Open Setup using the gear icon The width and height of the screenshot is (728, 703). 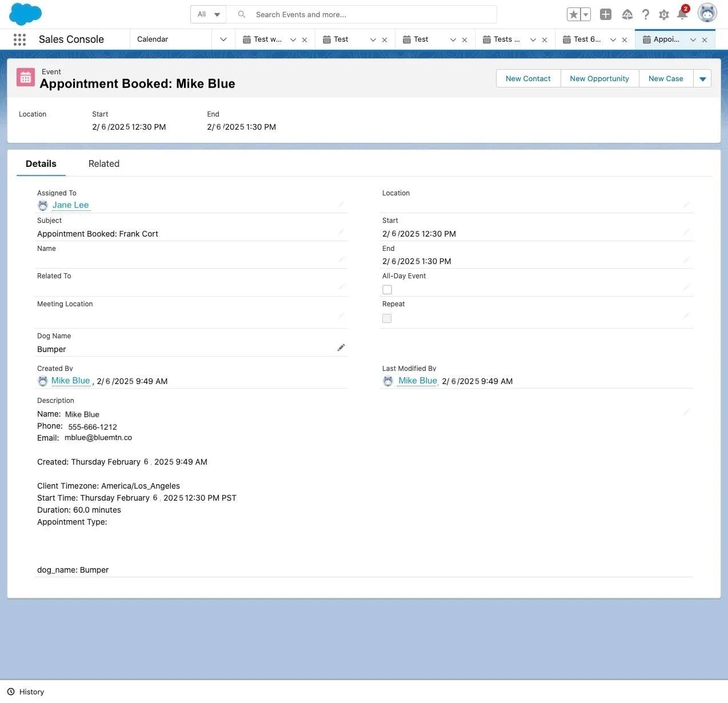coord(663,14)
